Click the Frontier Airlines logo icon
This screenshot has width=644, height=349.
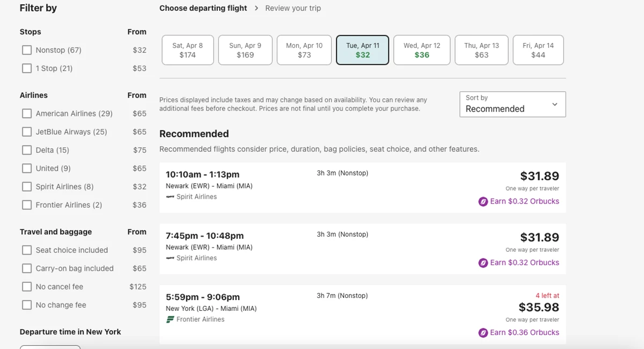click(170, 319)
